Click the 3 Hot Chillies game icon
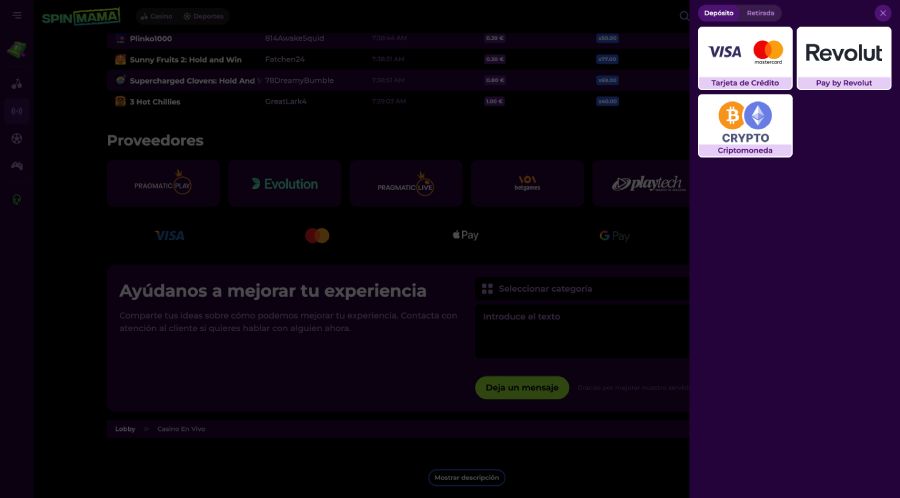The image size is (900, 498). [x=121, y=102]
